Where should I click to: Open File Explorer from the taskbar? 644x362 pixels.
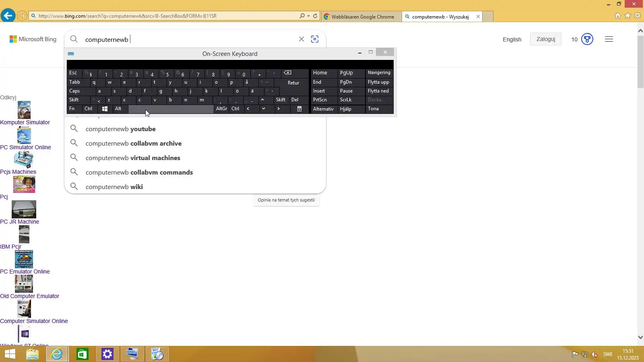[33, 354]
